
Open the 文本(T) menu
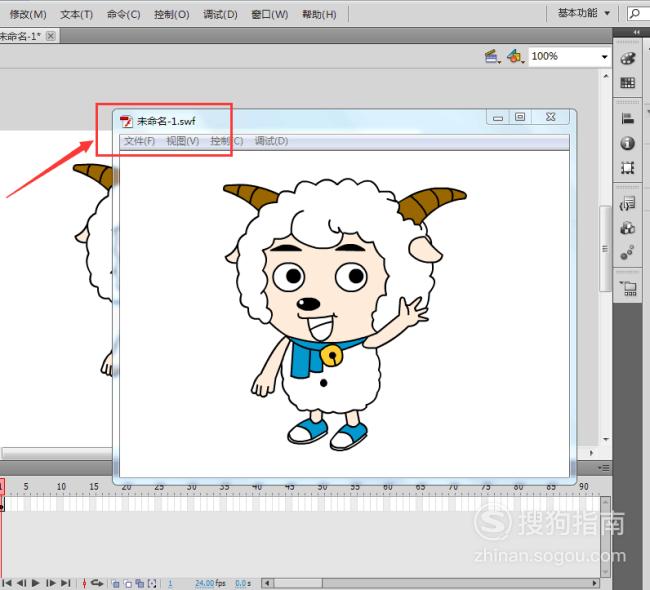coord(77,15)
